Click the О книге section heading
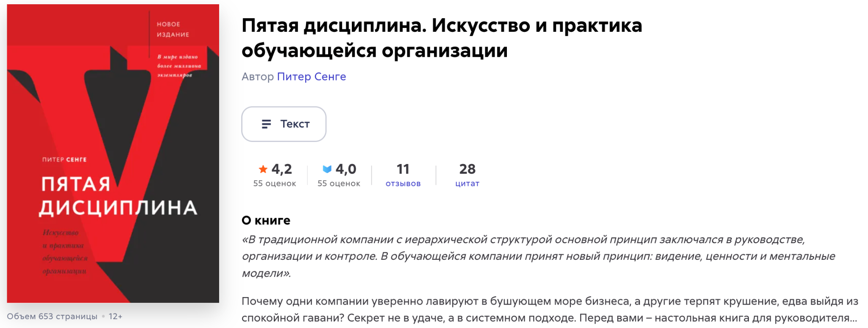Viewport: 868px width, 328px height. 266,220
